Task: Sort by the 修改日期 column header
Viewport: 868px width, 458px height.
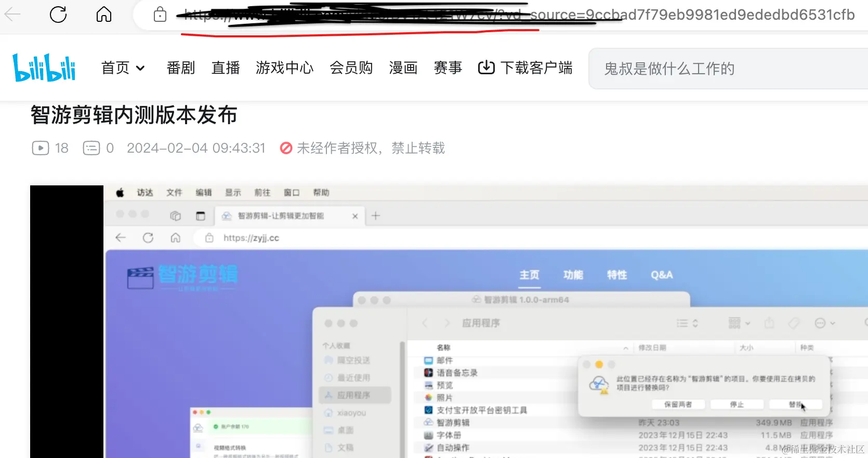Action: coord(652,347)
